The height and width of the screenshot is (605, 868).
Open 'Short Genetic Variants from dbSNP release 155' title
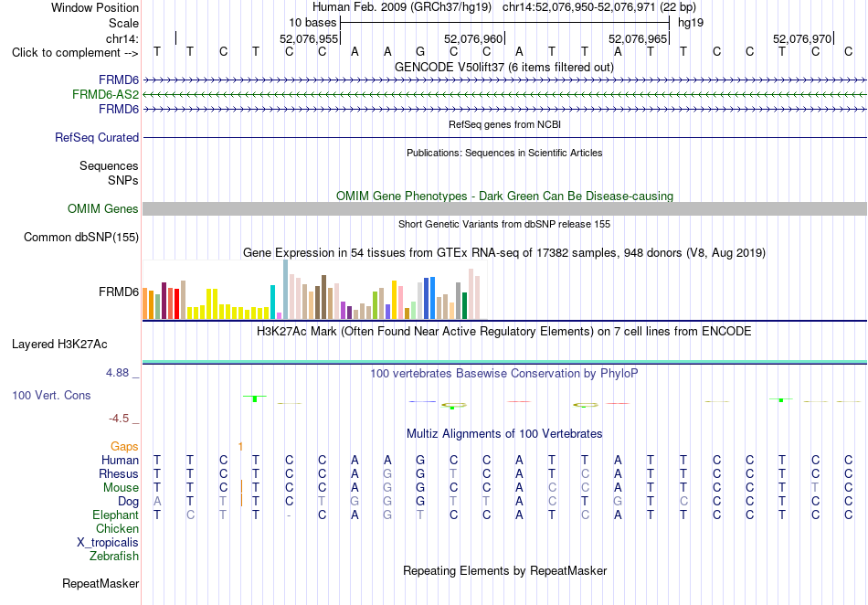(504, 224)
